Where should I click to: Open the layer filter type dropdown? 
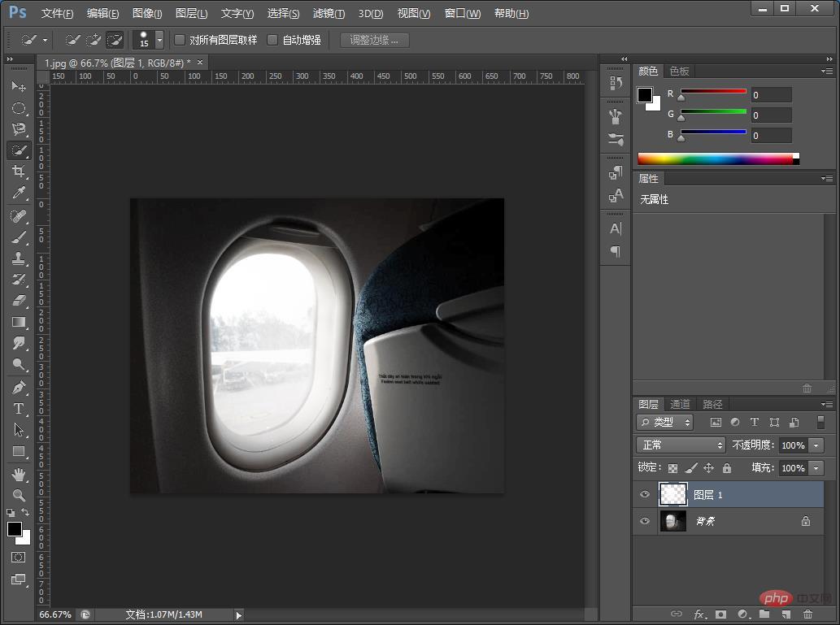[x=665, y=422]
